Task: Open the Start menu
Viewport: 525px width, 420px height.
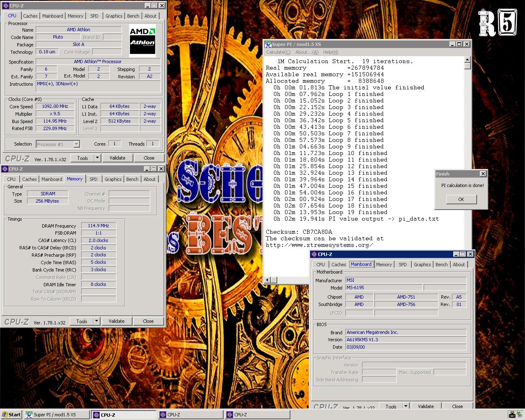Action: click(11, 415)
